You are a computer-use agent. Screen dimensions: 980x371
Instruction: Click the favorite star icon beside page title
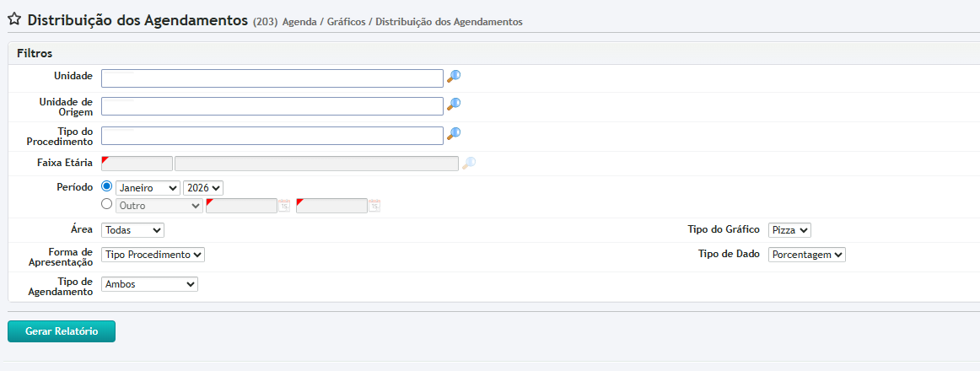pyautogui.click(x=14, y=19)
